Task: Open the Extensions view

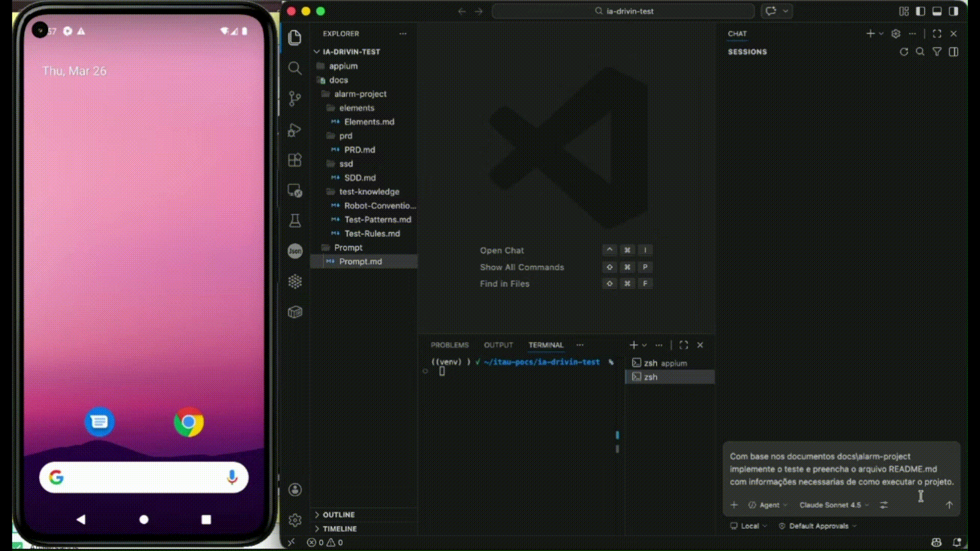Action: pyautogui.click(x=295, y=160)
